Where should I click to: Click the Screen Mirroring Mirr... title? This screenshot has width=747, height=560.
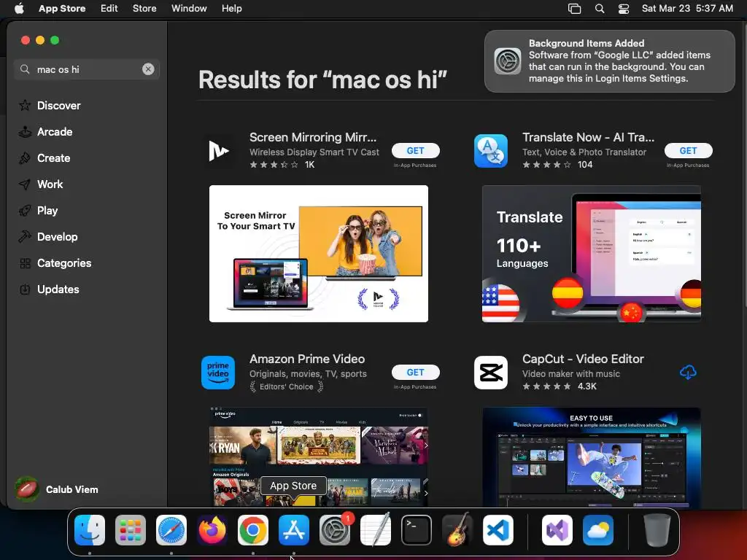pos(313,137)
